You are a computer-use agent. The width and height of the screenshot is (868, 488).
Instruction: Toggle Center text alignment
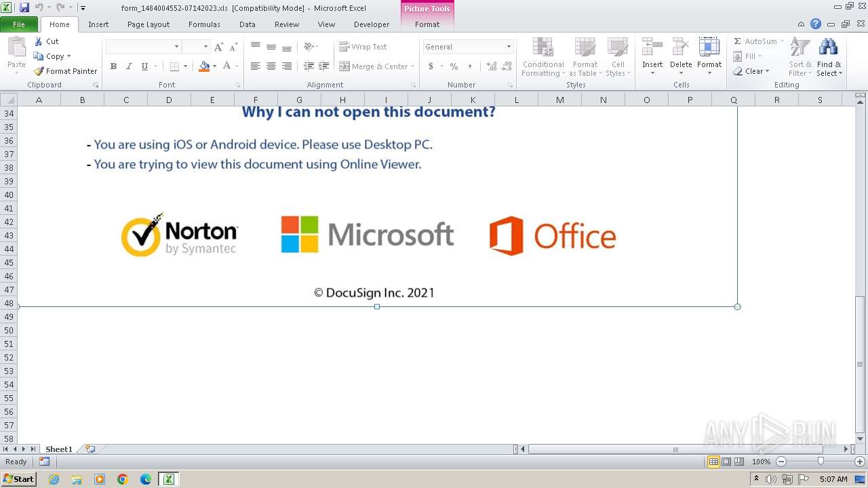[271, 66]
